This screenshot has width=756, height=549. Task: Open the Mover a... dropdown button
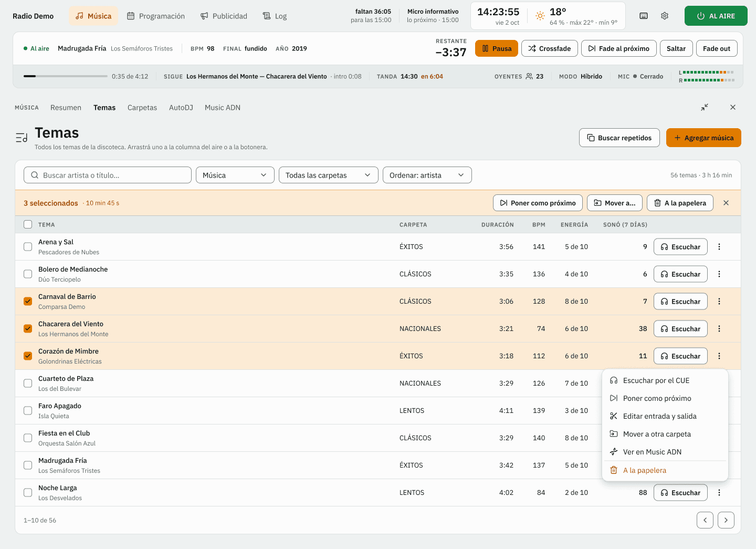pyautogui.click(x=615, y=203)
